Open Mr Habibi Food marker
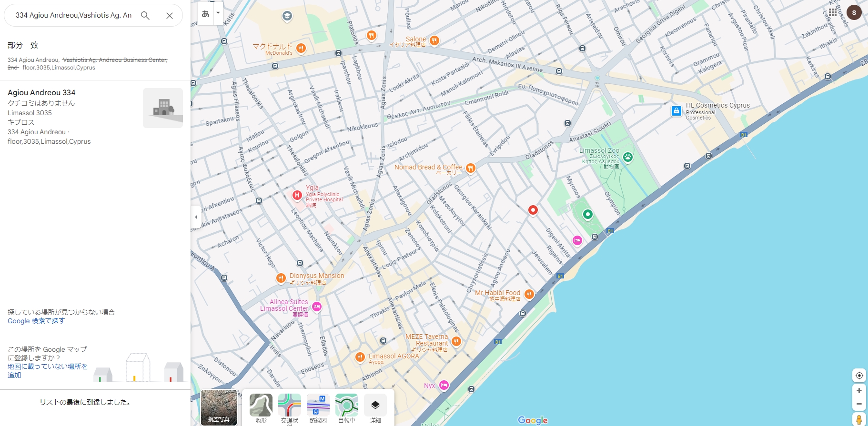Screen dimensions: 868x426 click(x=529, y=294)
